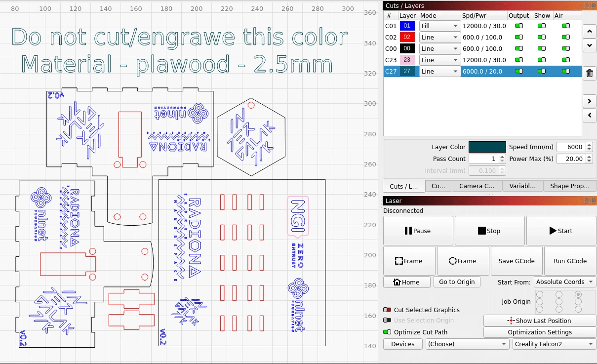Click Go to Origin button

pyautogui.click(x=457, y=282)
